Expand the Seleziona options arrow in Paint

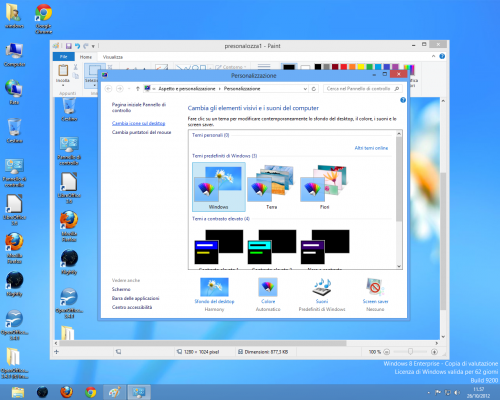[94, 86]
